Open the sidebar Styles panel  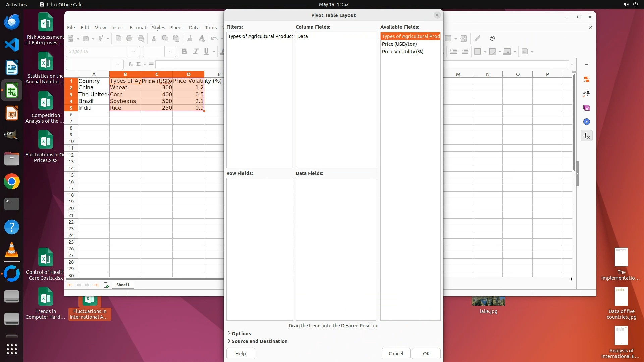[586, 94]
